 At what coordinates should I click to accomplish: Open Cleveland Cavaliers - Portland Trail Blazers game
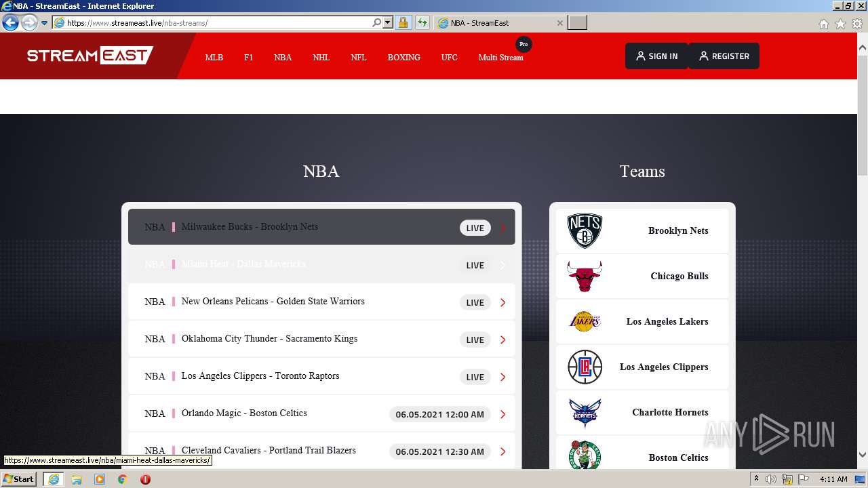click(x=321, y=451)
